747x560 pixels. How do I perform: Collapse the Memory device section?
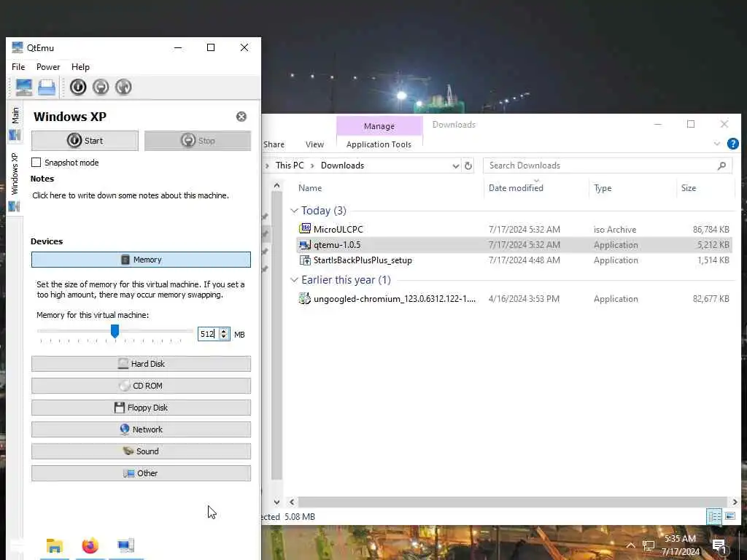pyautogui.click(x=141, y=260)
